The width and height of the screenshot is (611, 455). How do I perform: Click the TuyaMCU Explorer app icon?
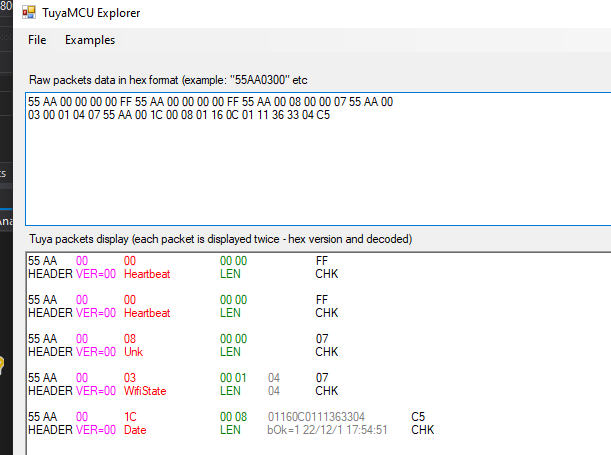coord(29,12)
